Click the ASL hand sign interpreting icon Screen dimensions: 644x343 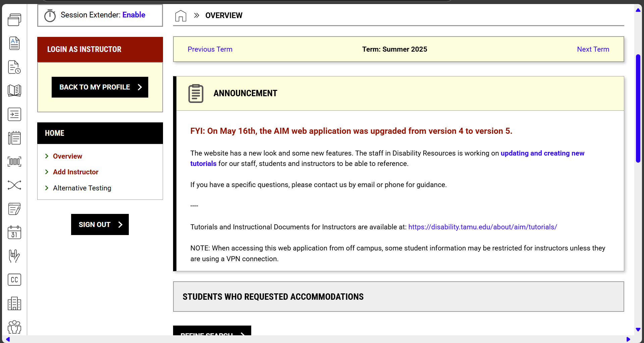click(x=14, y=256)
